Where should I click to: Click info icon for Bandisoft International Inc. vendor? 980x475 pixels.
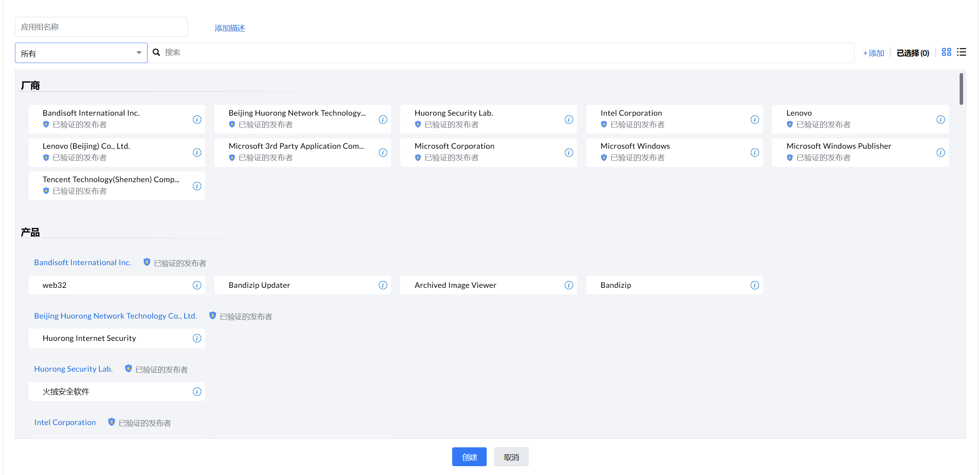pyautogui.click(x=197, y=120)
